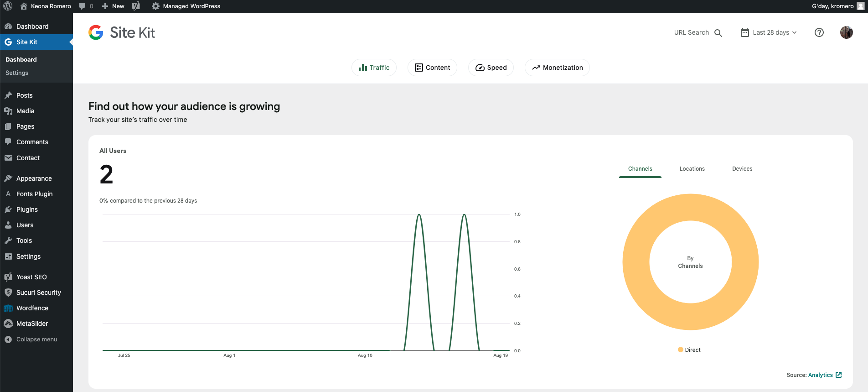The height and width of the screenshot is (392, 868).
Task: Click the Yoast icon in admin bar
Action: (x=136, y=6)
